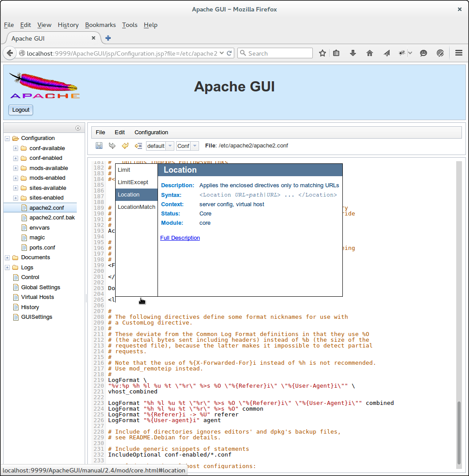Save the file using the floppy disk icon
The image size is (469, 476).
tap(99, 146)
